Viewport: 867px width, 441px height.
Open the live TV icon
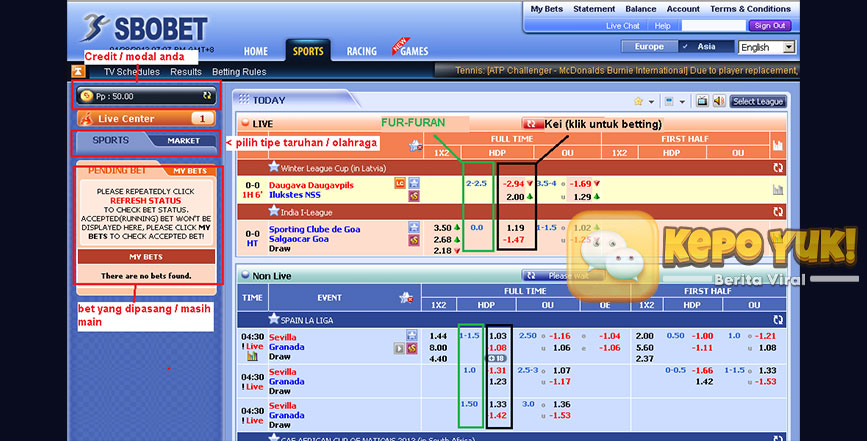702,101
